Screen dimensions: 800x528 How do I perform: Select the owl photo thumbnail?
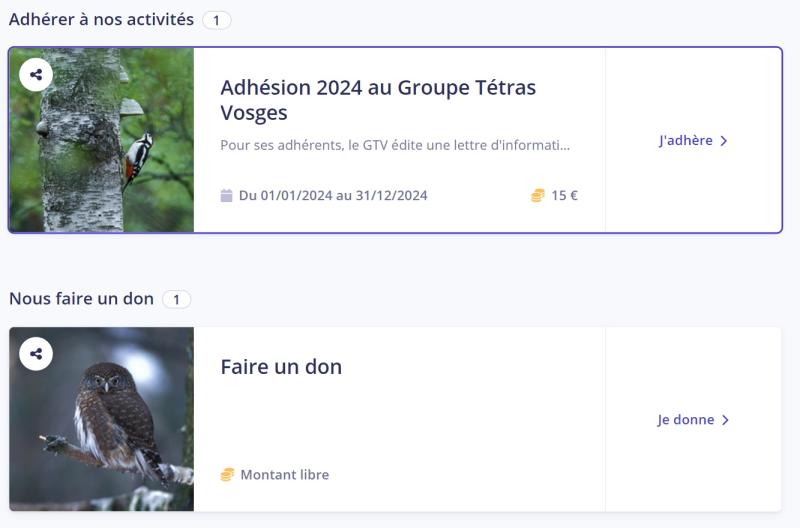[x=102, y=419]
